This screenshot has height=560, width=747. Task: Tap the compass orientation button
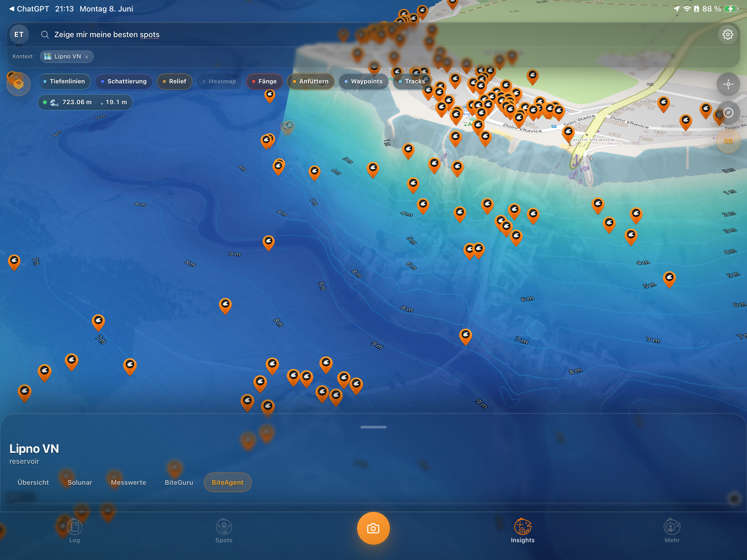click(x=728, y=112)
